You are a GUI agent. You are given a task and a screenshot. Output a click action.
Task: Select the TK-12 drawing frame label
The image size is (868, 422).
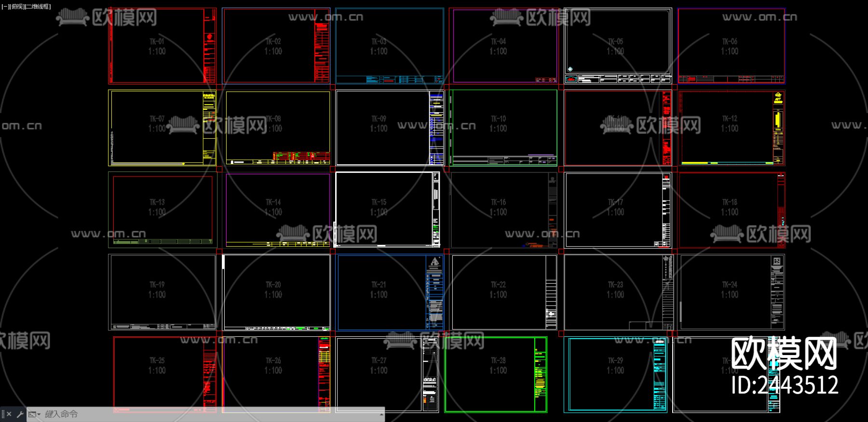click(730, 119)
